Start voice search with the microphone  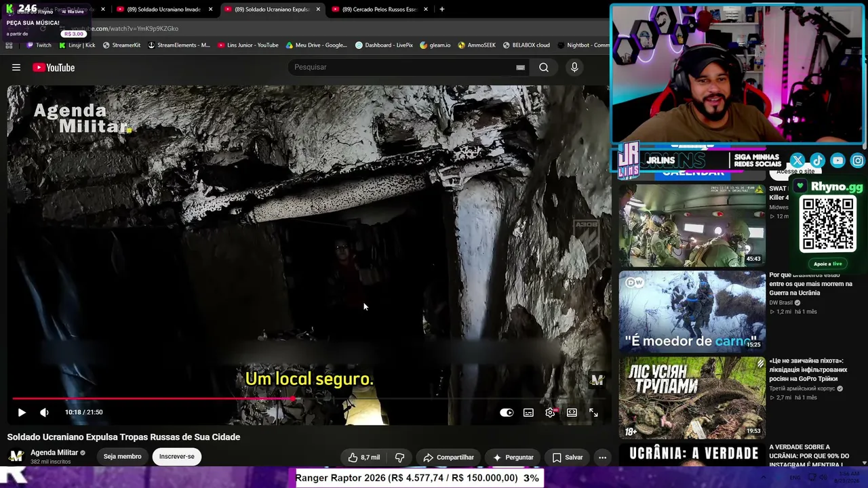574,67
